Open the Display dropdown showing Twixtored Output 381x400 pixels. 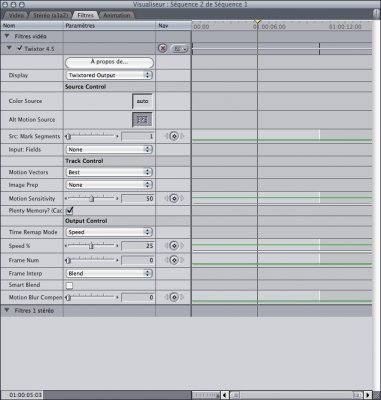pyautogui.click(x=109, y=75)
